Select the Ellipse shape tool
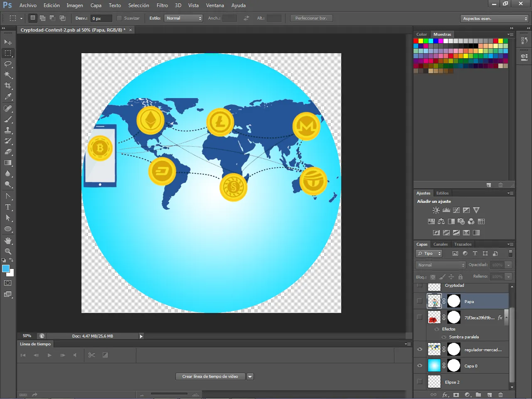The width and height of the screenshot is (532, 399). pyautogui.click(x=8, y=229)
